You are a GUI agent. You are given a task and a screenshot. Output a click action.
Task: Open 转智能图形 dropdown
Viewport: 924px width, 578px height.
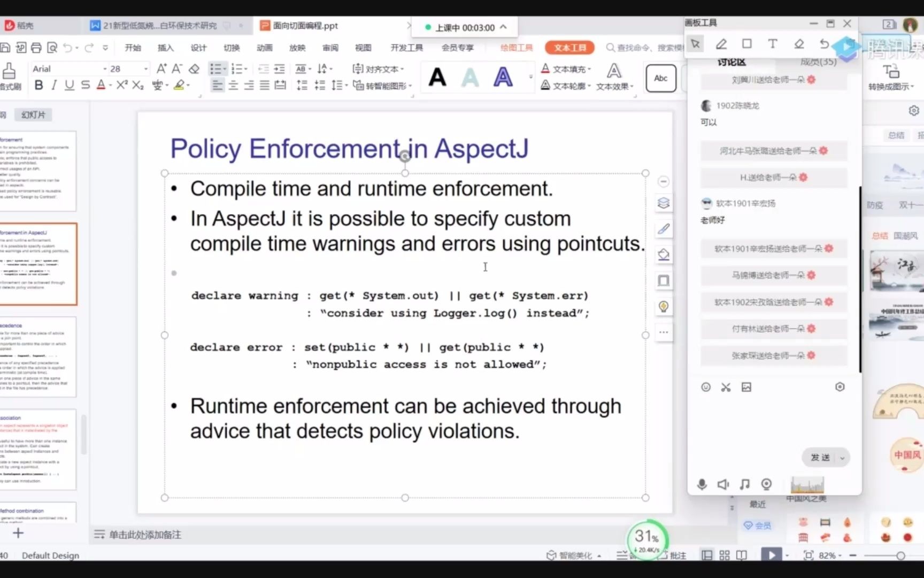click(382, 86)
